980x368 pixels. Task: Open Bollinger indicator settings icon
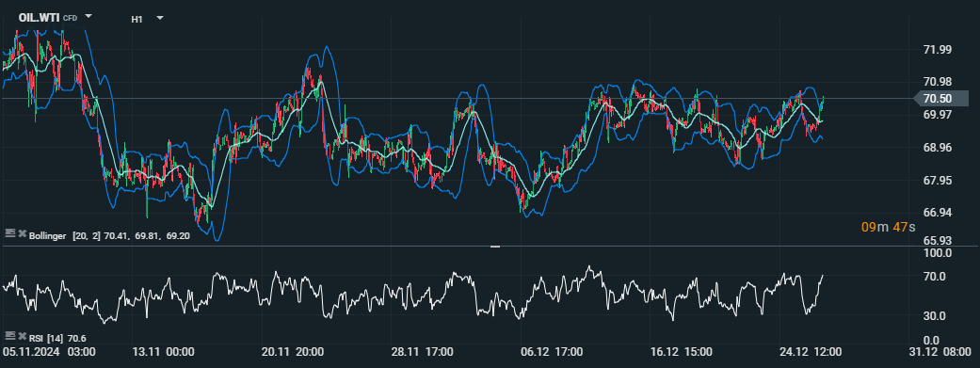pos(9,233)
